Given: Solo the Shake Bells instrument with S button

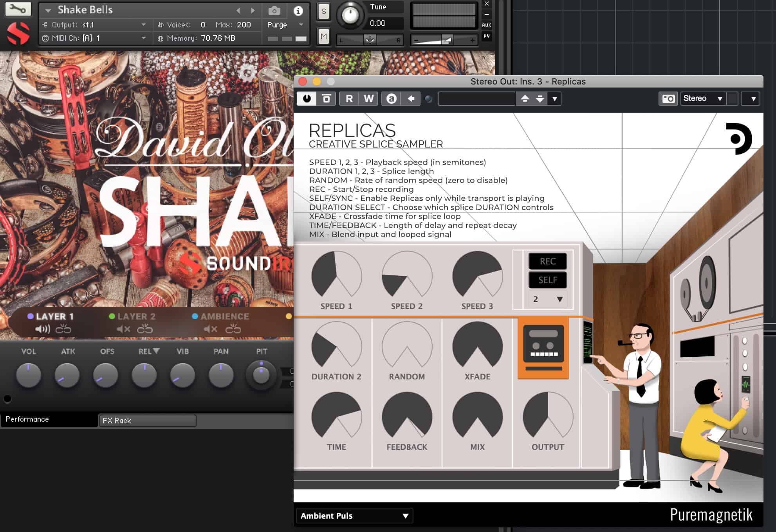Looking at the screenshot, I should click(323, 11).
